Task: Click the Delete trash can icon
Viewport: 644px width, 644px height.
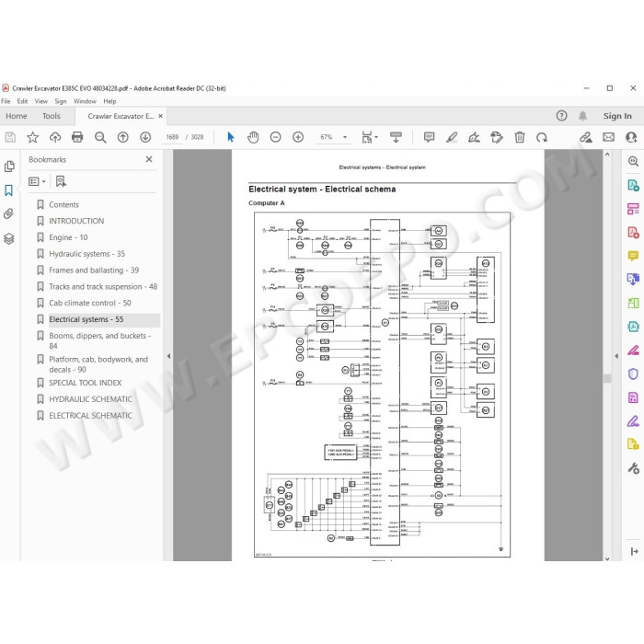Action: [520, 137]
